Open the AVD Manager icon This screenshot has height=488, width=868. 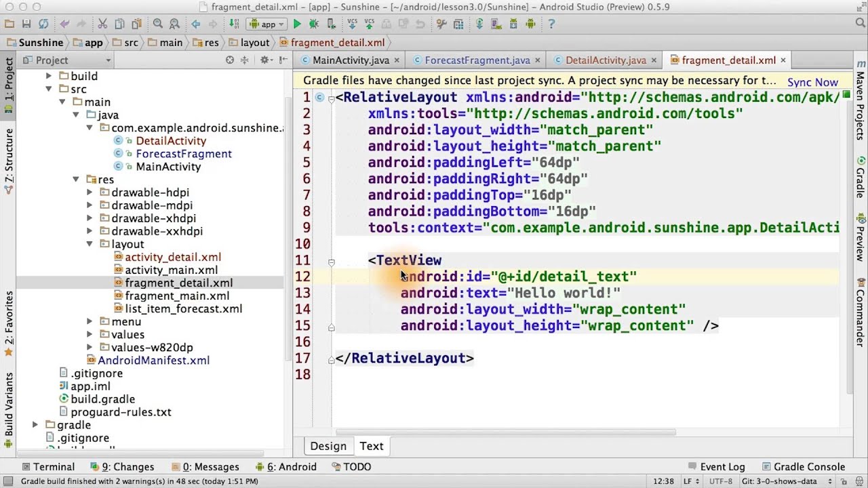[496, 24]
